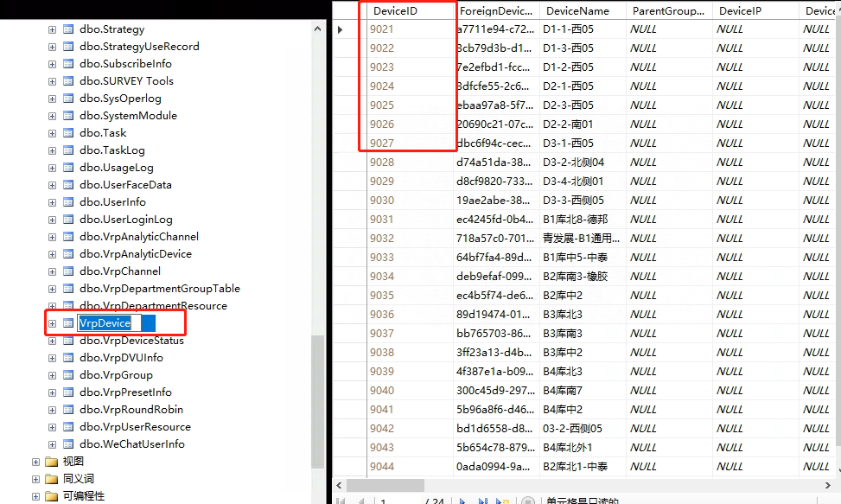Click the DeviceIP column header

756,10
